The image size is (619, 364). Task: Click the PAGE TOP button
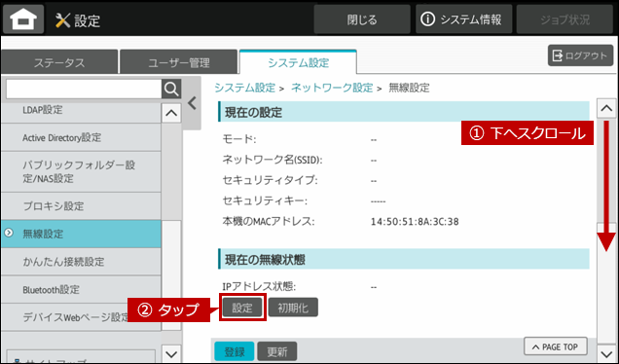coord(556,346)
